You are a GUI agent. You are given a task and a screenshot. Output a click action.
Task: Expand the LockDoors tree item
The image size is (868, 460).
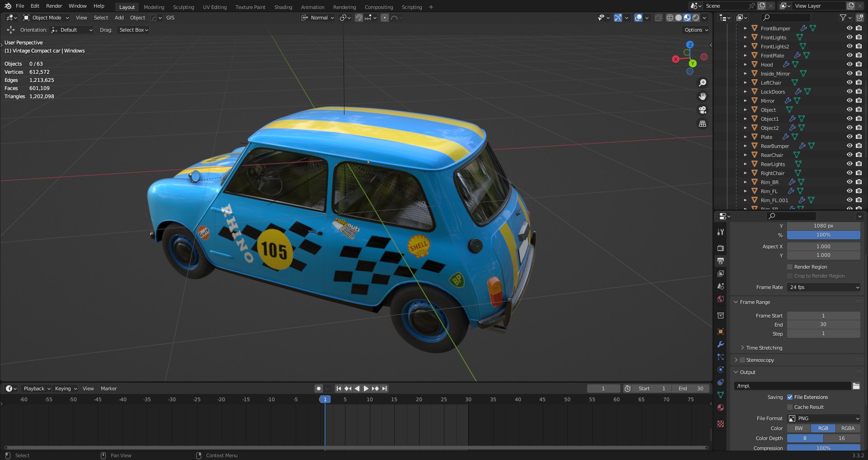[x=745, y=91]
